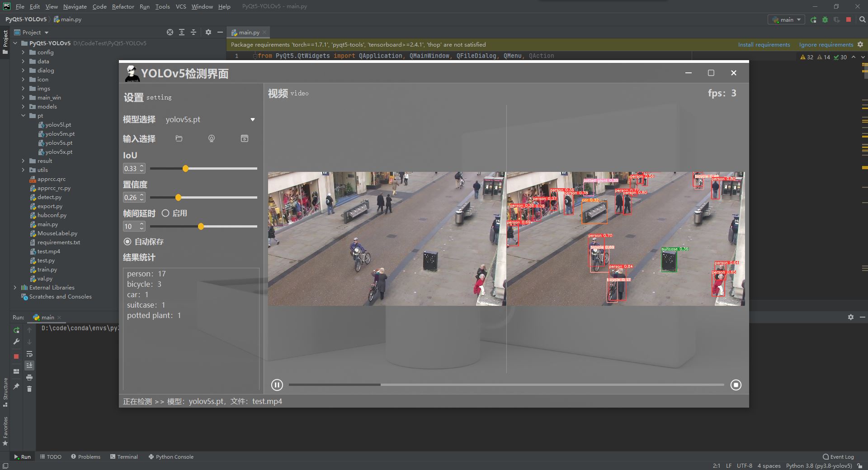Clear Run console with trash icon
Image resolution: width=868 pixels, height=470 pixels.
coord(29,389)
